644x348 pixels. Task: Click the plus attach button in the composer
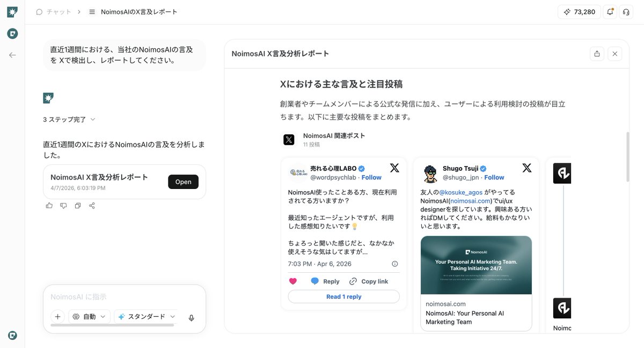[57, 317]
